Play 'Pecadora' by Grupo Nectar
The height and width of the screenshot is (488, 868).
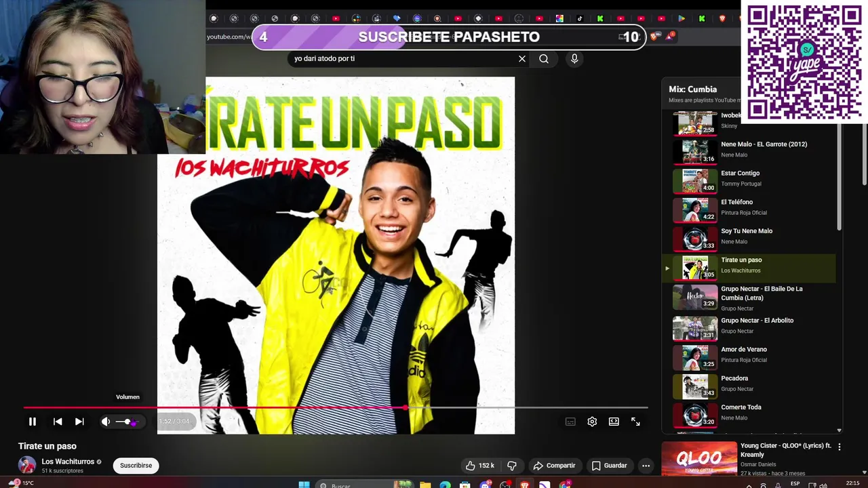coord(749,386)
